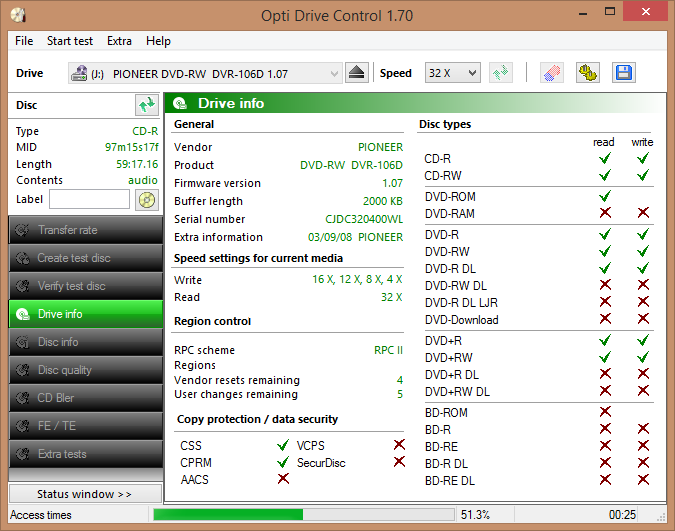Open the Verify test disc panel
Viewport: 675px width, 531px height.
[x=86, y=286]
